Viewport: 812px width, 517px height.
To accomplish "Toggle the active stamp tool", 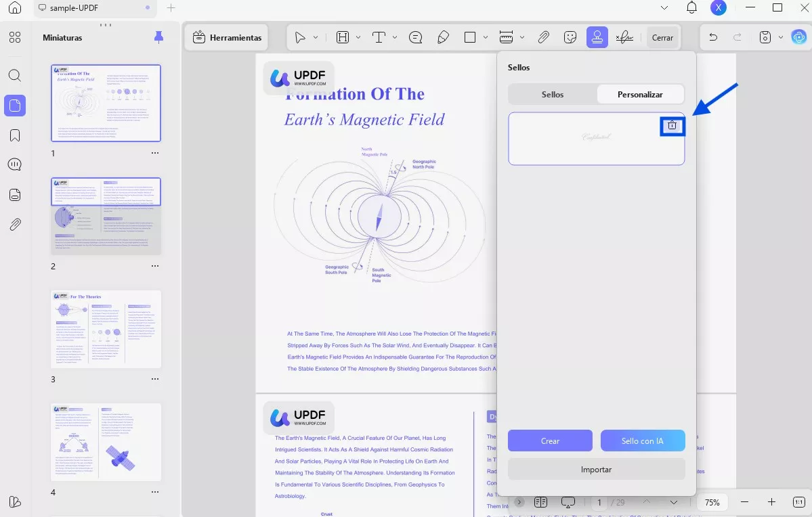I will 597,37.
